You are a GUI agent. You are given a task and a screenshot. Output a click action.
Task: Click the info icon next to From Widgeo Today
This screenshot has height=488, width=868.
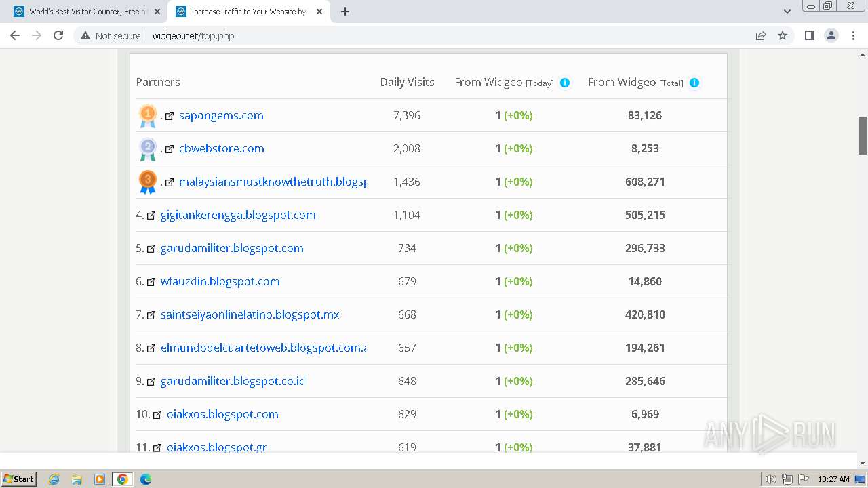565,83
